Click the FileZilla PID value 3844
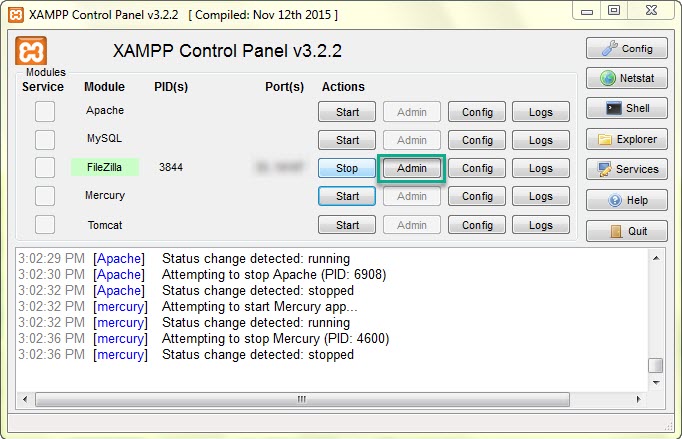This screenshot has width=682, height=439. point(171,167)
